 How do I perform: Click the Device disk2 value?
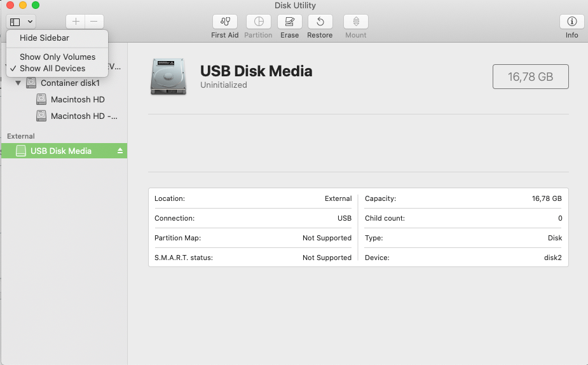[x=553, y=258]
